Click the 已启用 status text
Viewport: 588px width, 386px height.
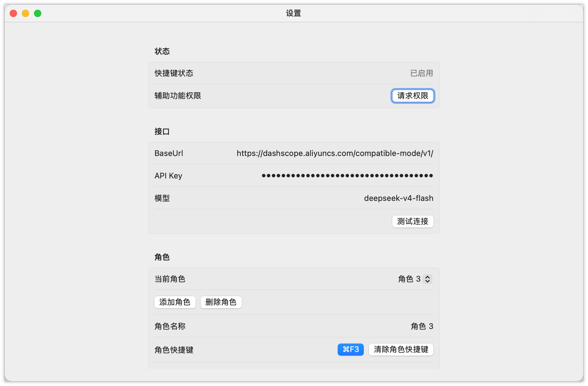tap(421, 73)
